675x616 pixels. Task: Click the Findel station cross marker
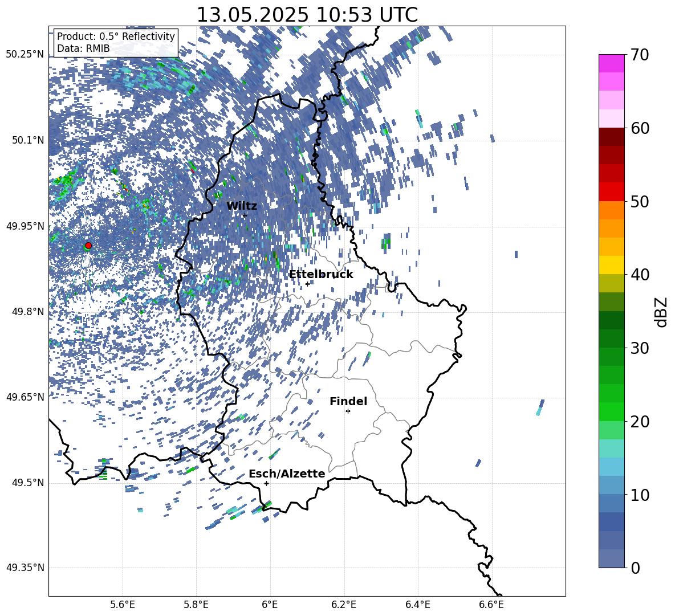[348, 411]
